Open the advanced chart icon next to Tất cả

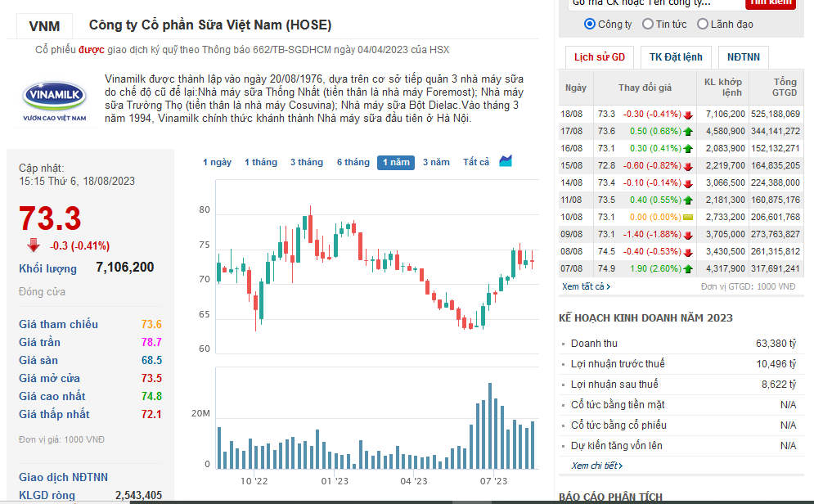pos(506,161)
